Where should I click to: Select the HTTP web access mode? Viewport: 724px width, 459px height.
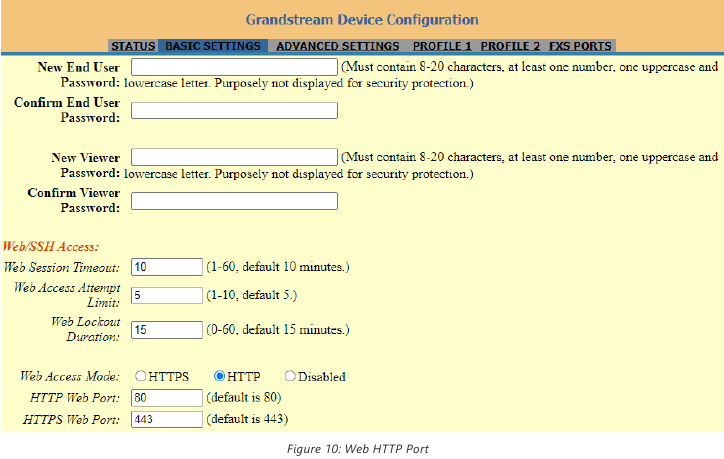(x=219, y=376)
